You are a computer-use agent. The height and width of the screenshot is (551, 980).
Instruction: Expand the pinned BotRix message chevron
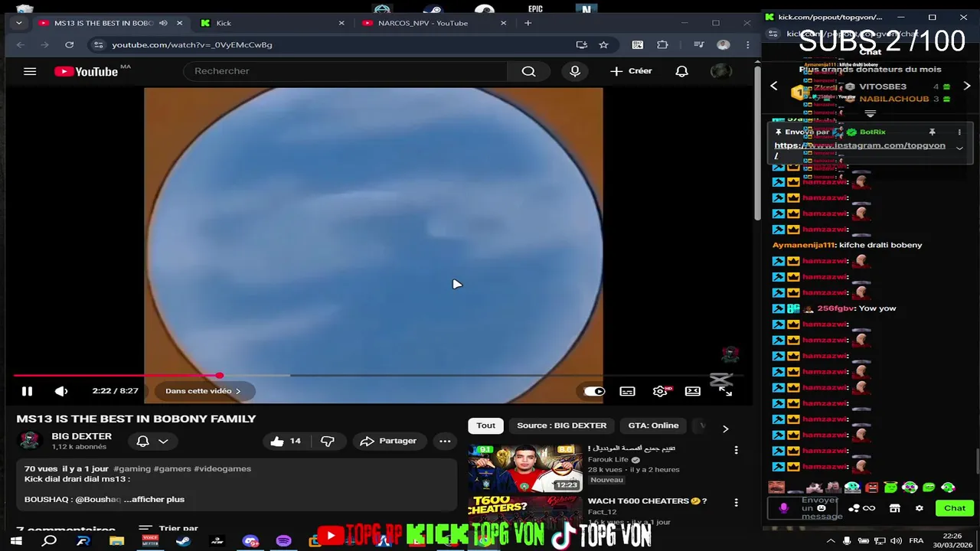pos(959,148)
